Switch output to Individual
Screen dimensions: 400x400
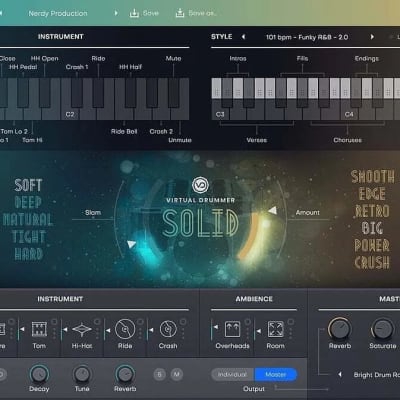tap(233, 375)
